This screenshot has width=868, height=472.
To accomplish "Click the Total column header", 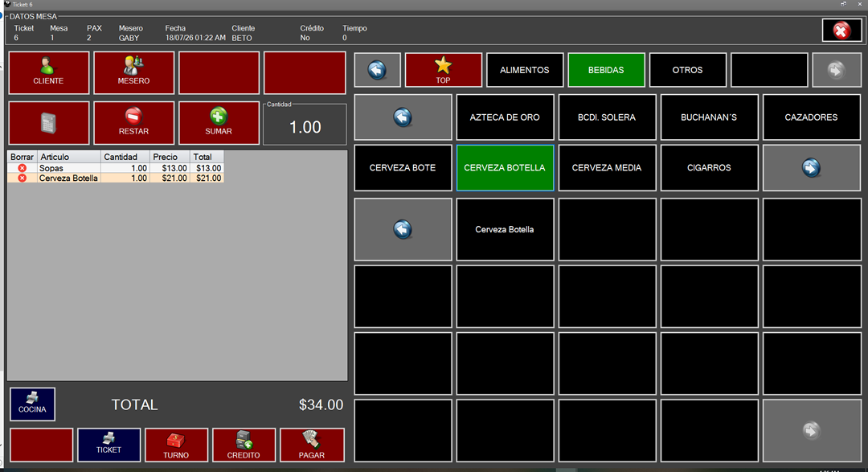I will coord(207,157).
